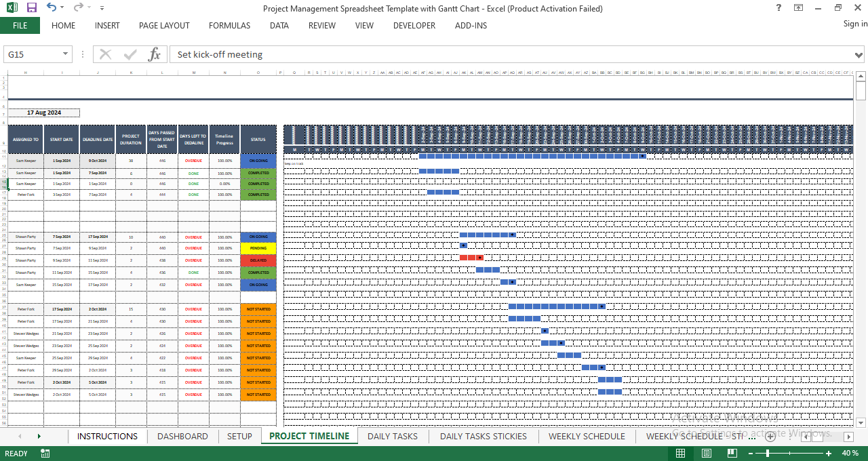Click the Insert Function (fx) icon
Screen dimensions: 868x461
pos(155,54)
